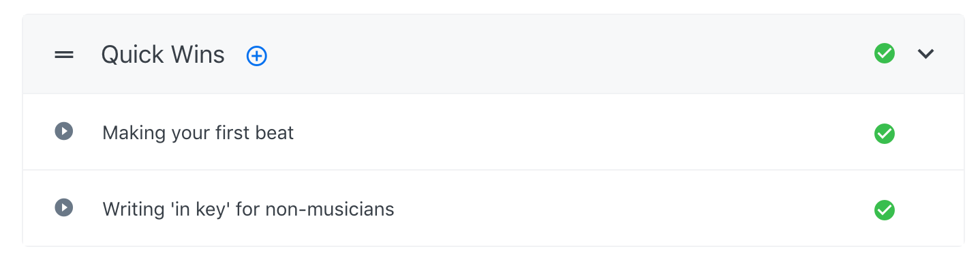Select the two-line reorder icon left of Quick Wins
The height and width of the screenshot is (262, 980).
(64, 55)
